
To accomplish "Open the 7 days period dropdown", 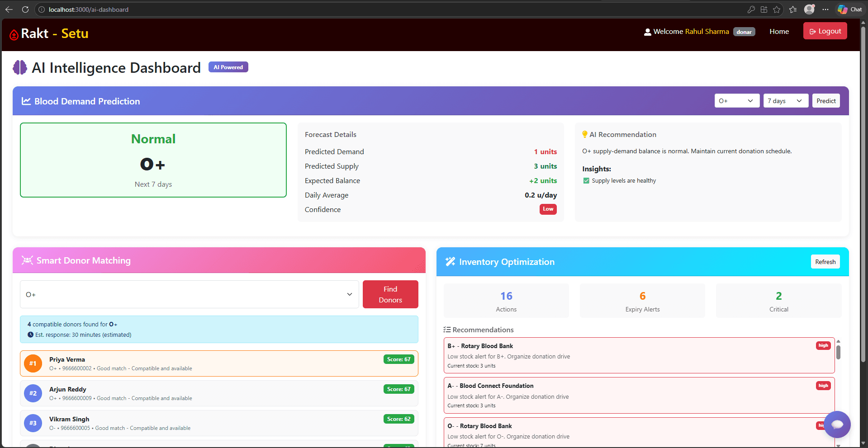I will tap(786, 101).
